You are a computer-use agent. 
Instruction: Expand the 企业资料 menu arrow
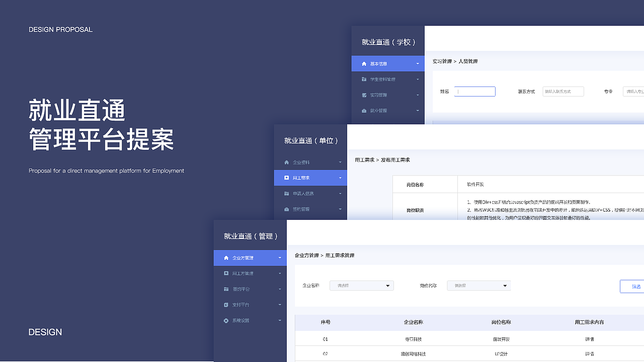click(340, 162)
